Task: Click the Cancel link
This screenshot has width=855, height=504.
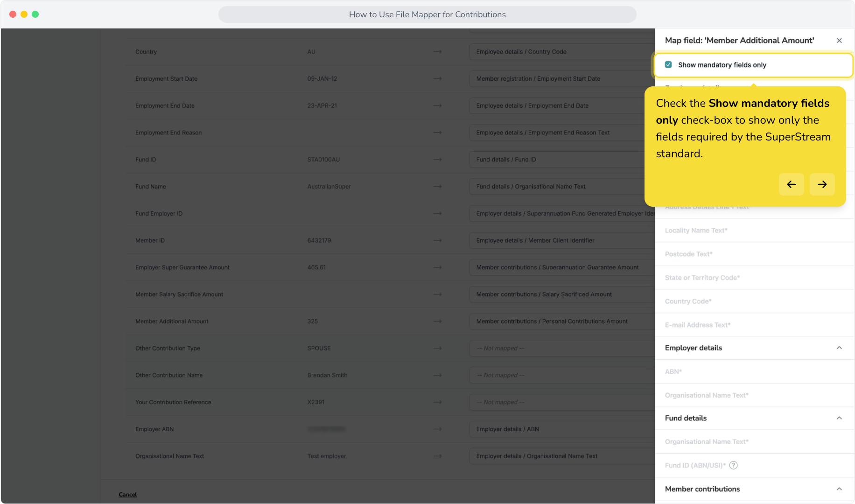Action: pyautogui.click(x=127, y=495)
